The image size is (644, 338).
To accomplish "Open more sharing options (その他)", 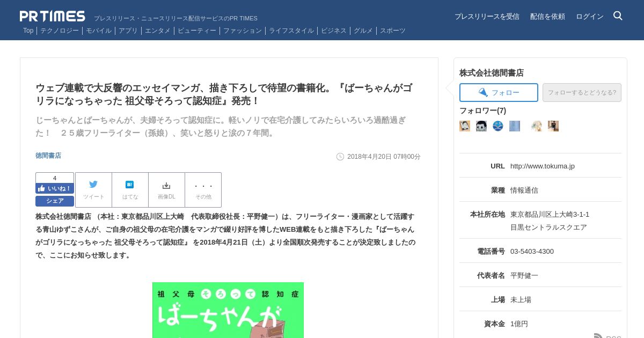I will tap(203, 190).
